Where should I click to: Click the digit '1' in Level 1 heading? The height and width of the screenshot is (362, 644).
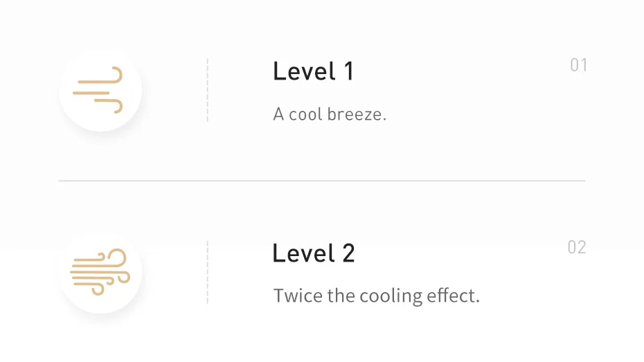[x=348, y=71]
